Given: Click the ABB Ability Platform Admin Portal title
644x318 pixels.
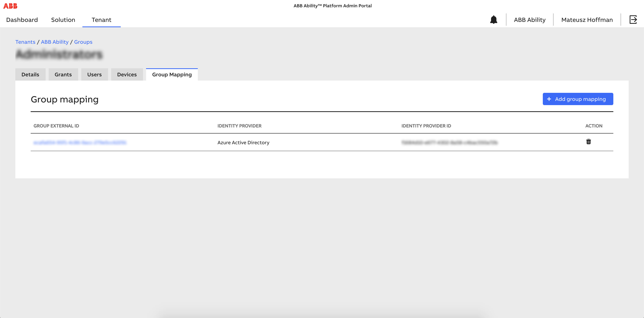Looking at the screenshot, I should click(333, 6).
